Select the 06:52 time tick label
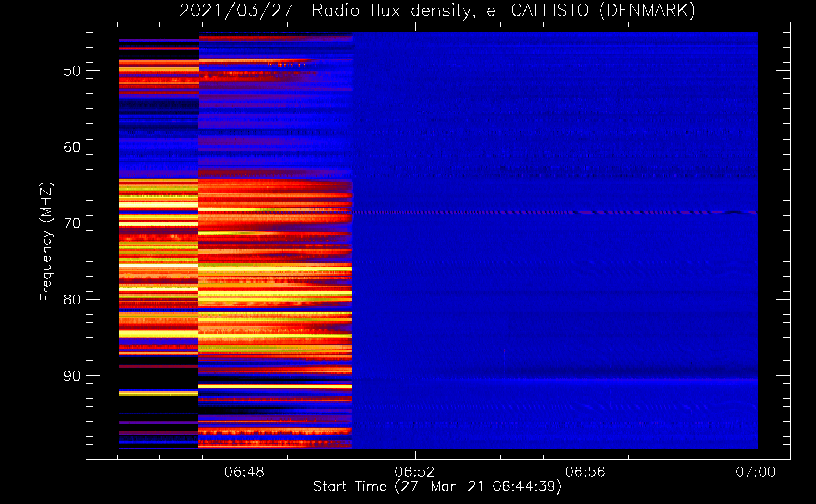 coord(415,472)
